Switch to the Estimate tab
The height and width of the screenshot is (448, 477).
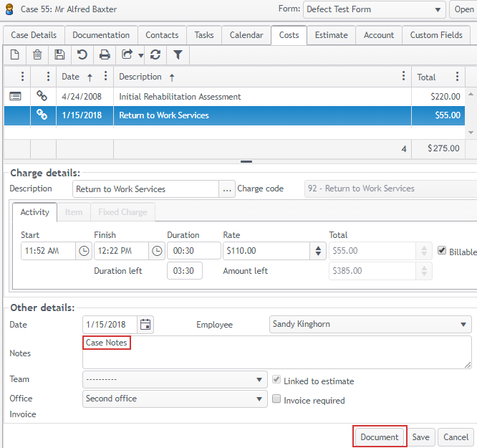pos(331,34)
